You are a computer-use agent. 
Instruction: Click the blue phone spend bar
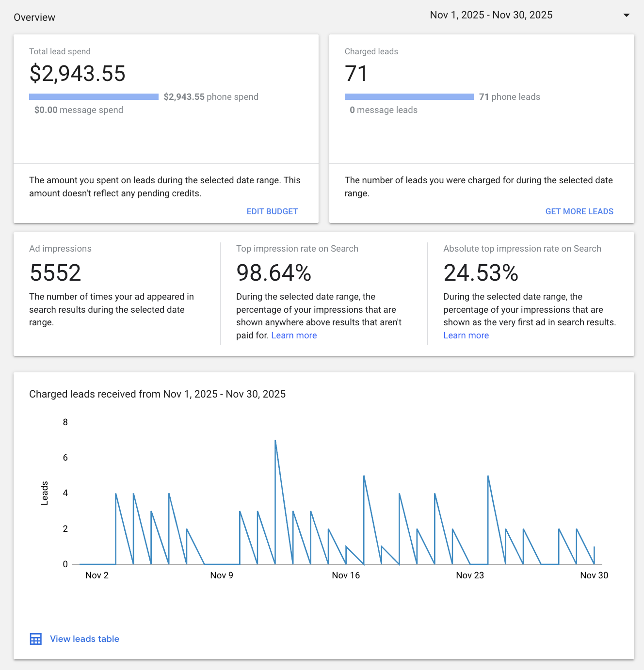94,97
